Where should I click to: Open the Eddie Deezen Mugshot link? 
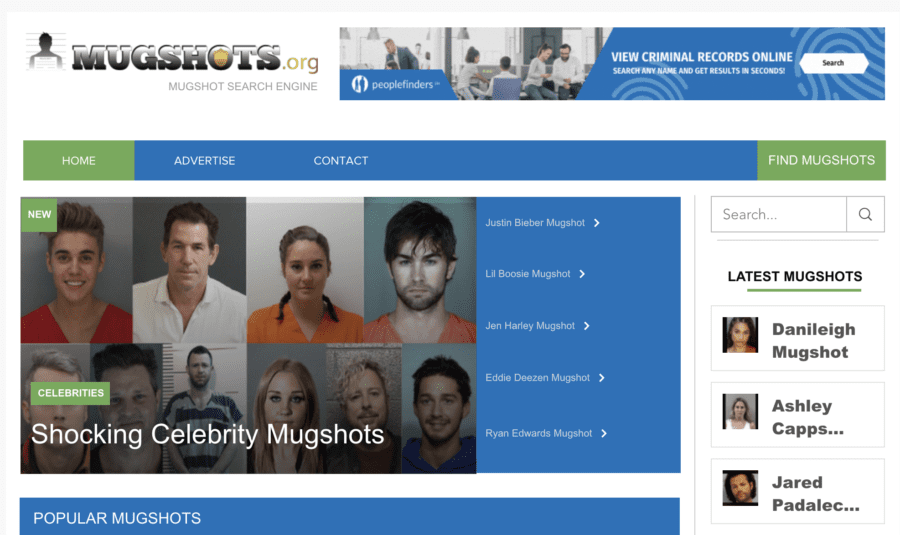(x=537, y=378)
